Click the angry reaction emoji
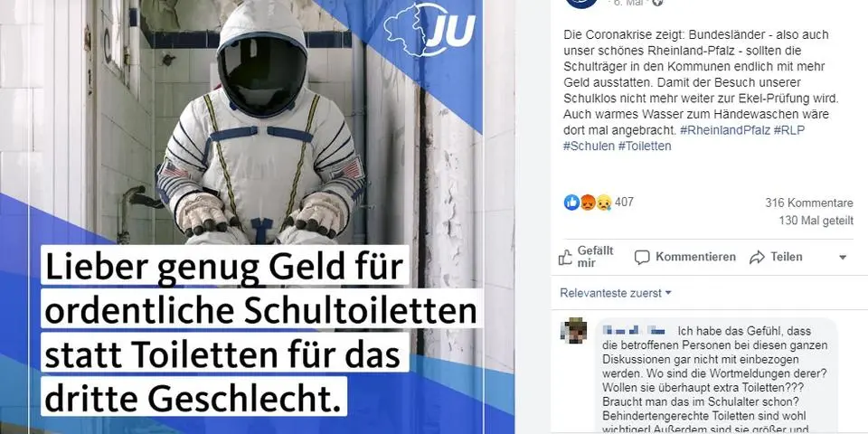868x434 pixels. click(x=588, y=203)
